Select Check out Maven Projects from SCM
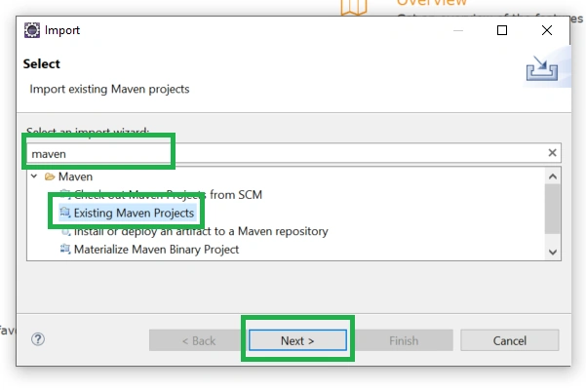This screenshot has width=586, height=392. click(x=168, y=195)
